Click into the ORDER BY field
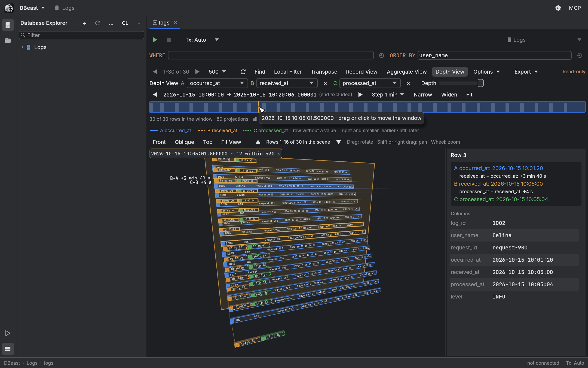 494,55
